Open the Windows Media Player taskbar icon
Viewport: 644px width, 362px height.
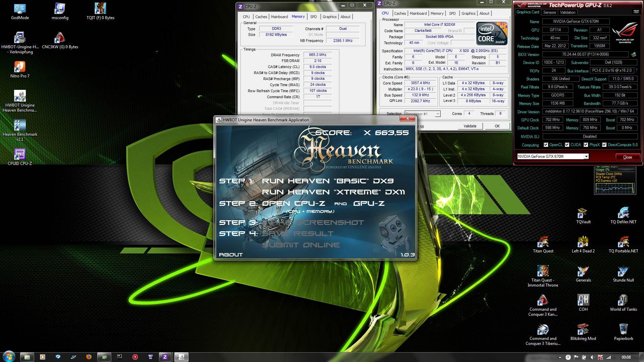pyautogui.click(x=43, y=357)
